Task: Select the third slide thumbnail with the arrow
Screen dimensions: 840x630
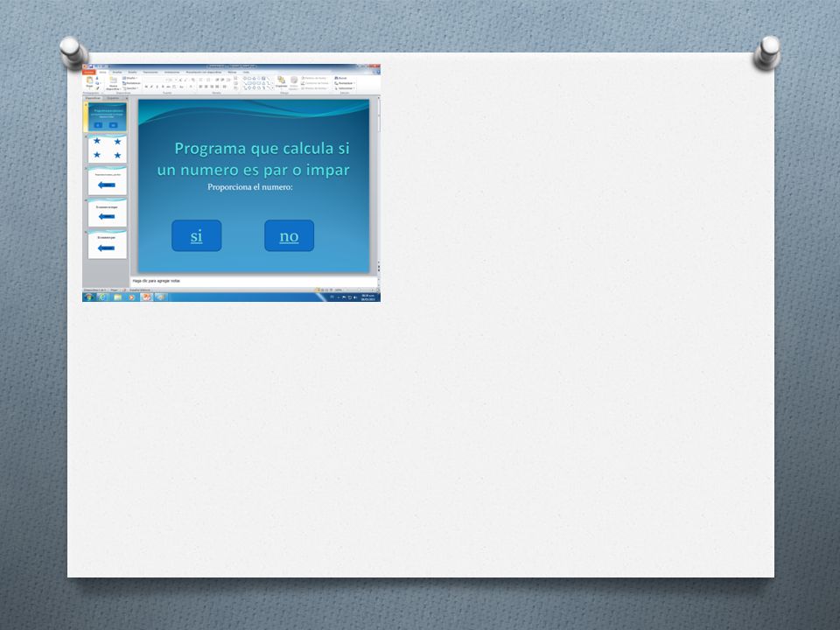Action: (108, 181)
